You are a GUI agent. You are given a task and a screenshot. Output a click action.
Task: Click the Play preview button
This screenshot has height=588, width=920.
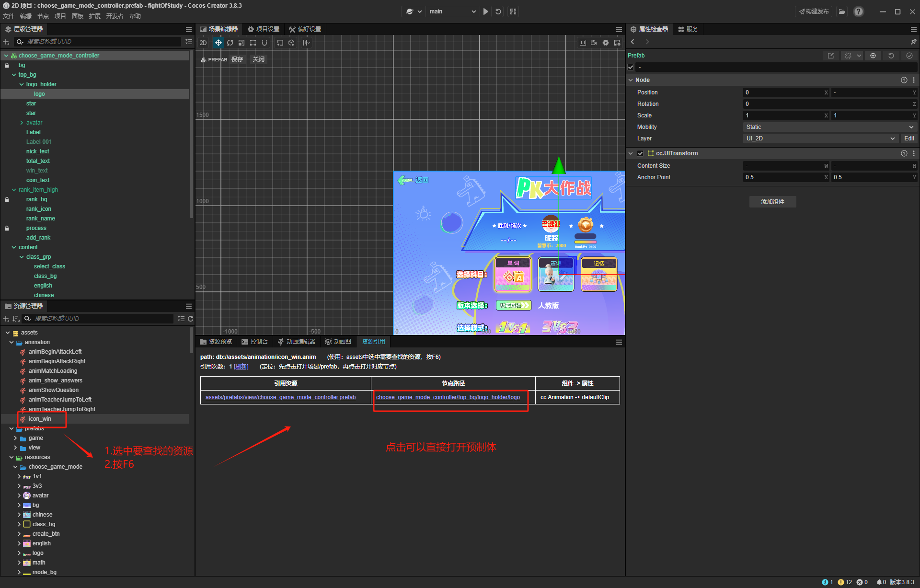coord(486,12)
